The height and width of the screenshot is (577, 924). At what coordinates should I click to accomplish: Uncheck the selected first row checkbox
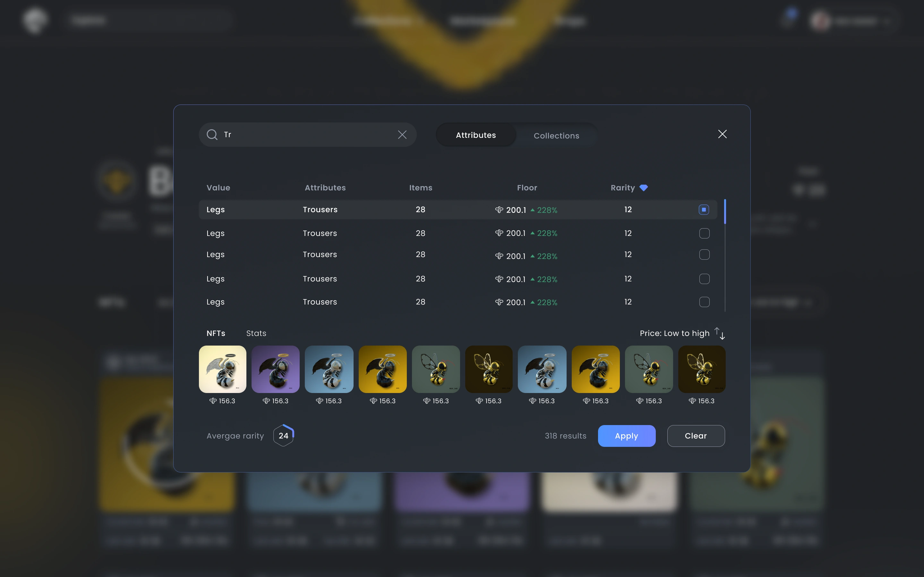704,210
